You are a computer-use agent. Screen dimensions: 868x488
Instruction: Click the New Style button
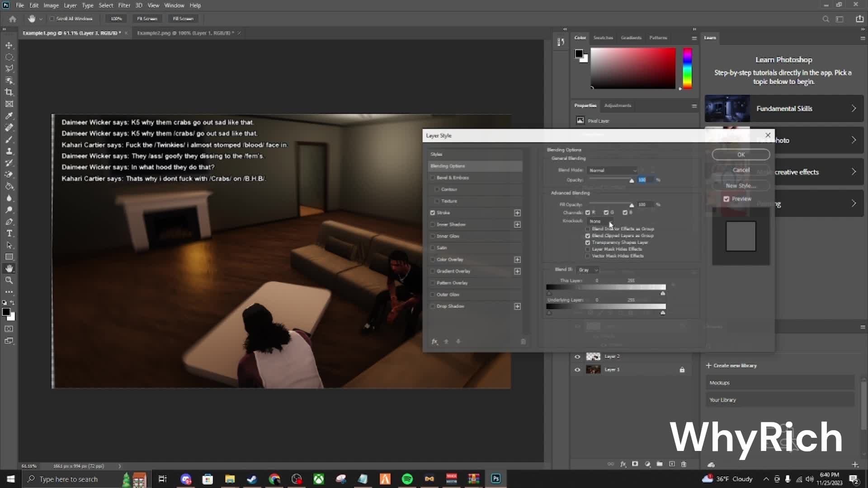click(741, 186)
